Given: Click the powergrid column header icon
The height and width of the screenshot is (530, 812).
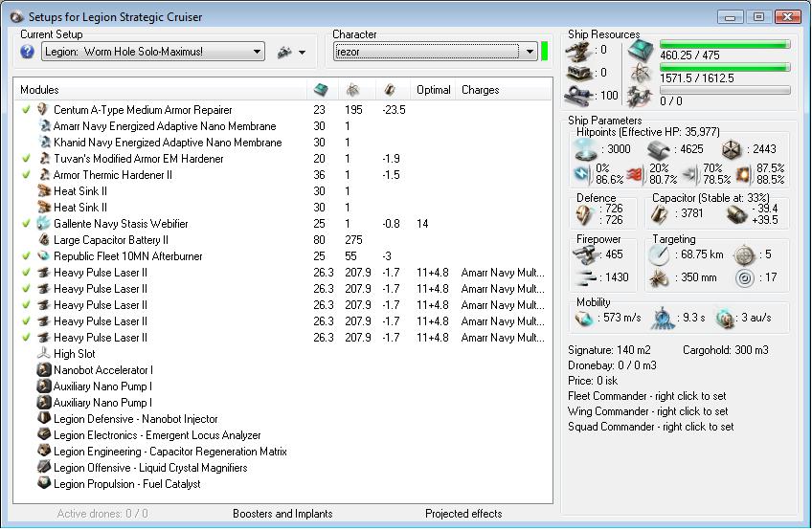Looking at the screenshot, I should [352, 90].
